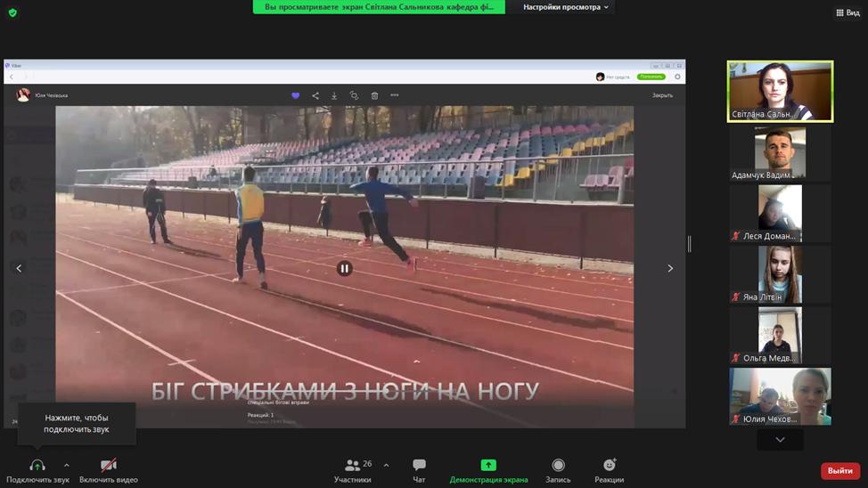Click the red Выйти leave button
The image size is (868, 488).
coord(839,471)
